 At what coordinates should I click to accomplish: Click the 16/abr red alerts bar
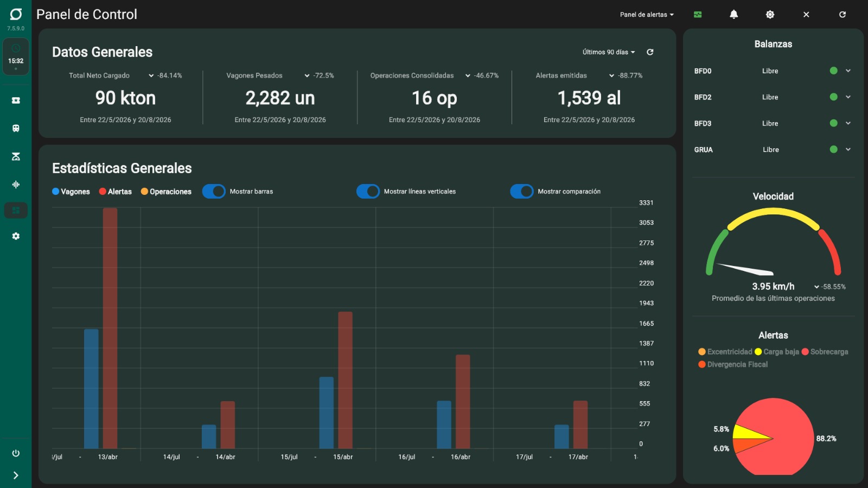coord(463,402)
